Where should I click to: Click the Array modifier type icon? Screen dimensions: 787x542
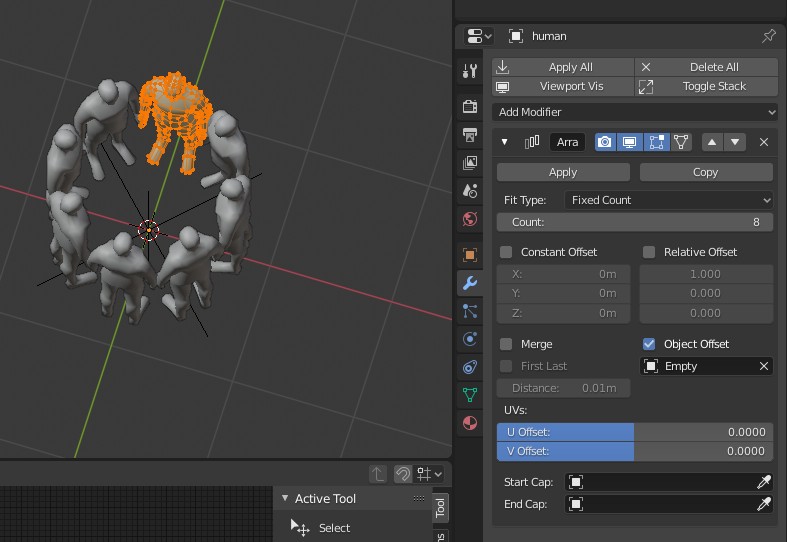[532, 142]
